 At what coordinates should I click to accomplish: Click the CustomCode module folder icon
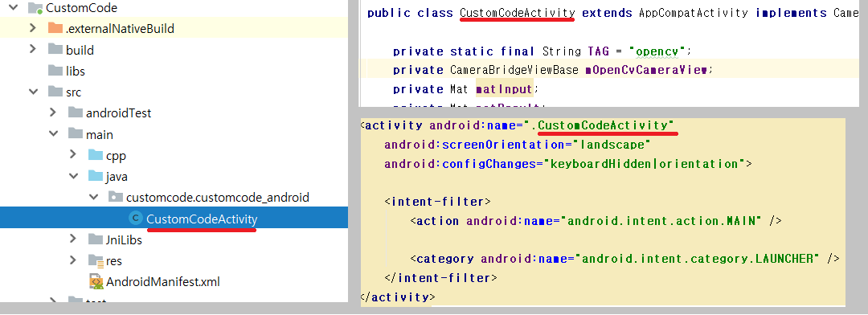tap(35, 8)
